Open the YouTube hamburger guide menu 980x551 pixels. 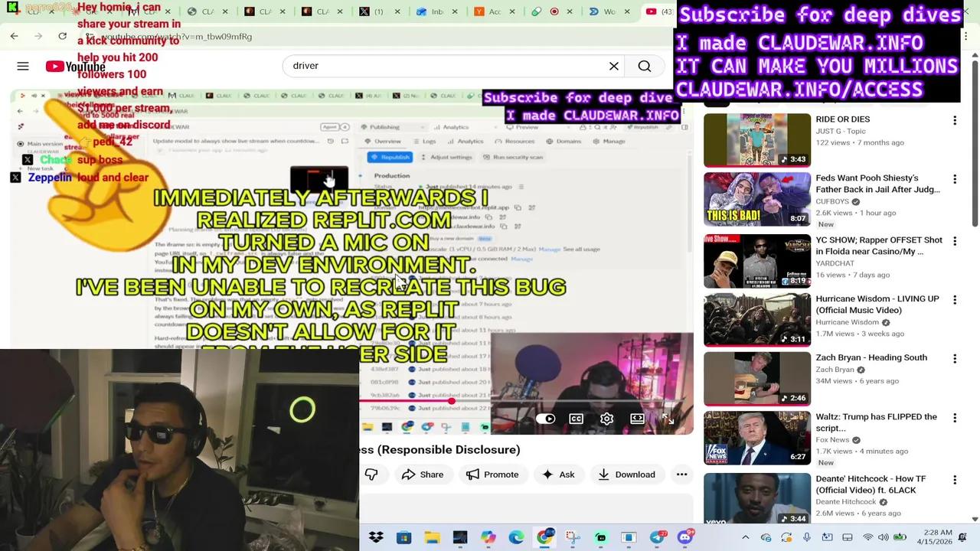coord(23,67)
